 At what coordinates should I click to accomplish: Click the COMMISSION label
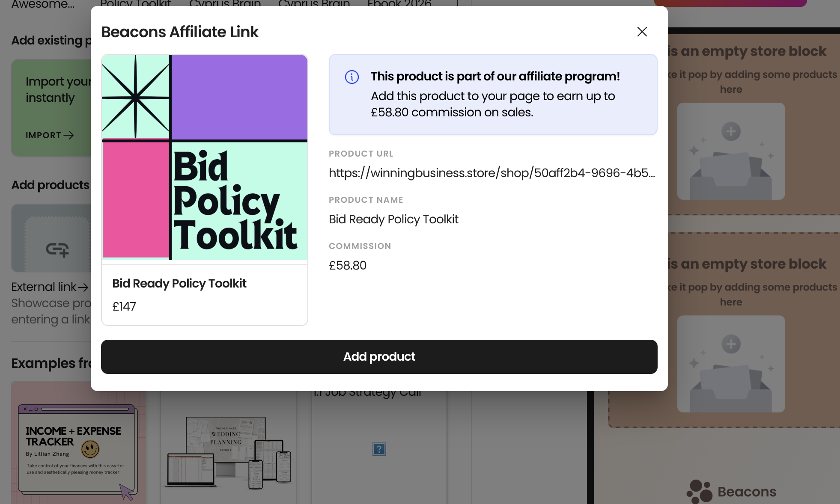click(x=360, y=246)
